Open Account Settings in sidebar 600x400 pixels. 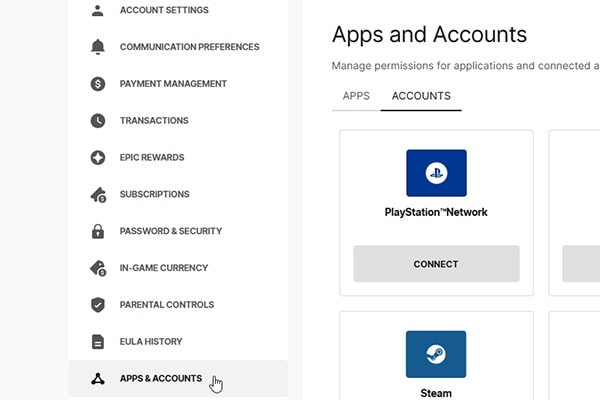point(164,10)
